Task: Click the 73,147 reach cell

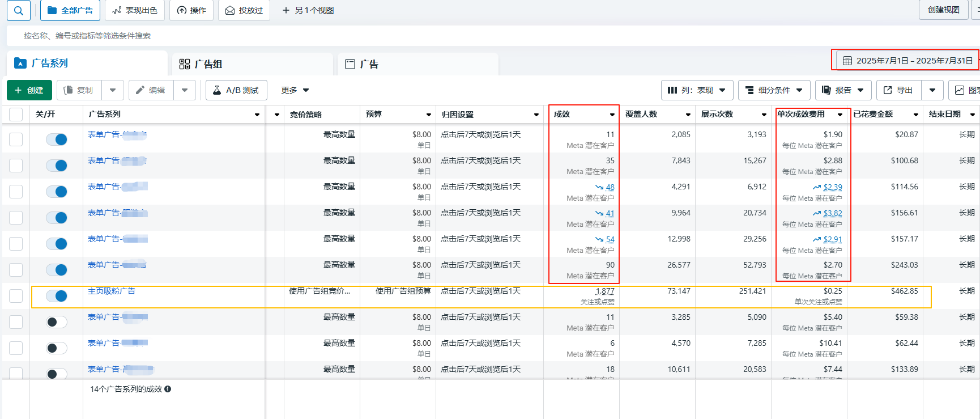Action: (679, 291)
